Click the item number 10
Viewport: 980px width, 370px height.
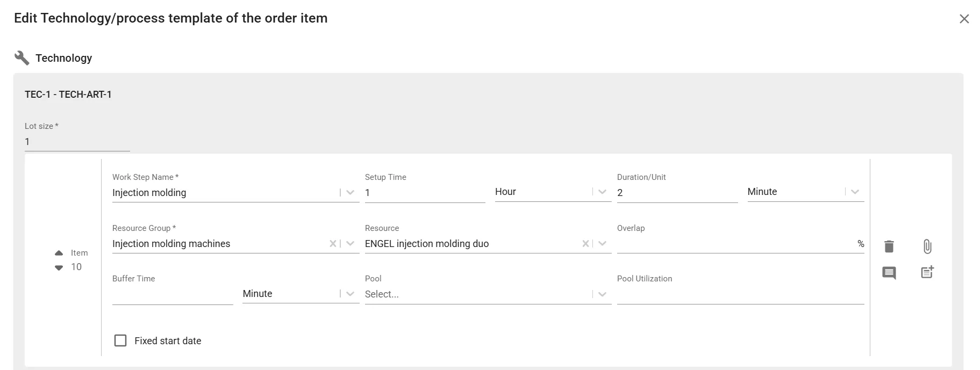click(x=76, y=267)
